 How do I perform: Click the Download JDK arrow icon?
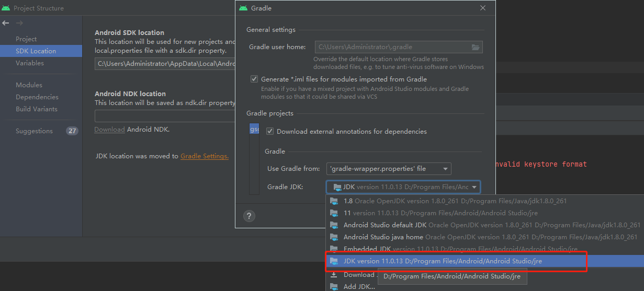coord(334,275)
